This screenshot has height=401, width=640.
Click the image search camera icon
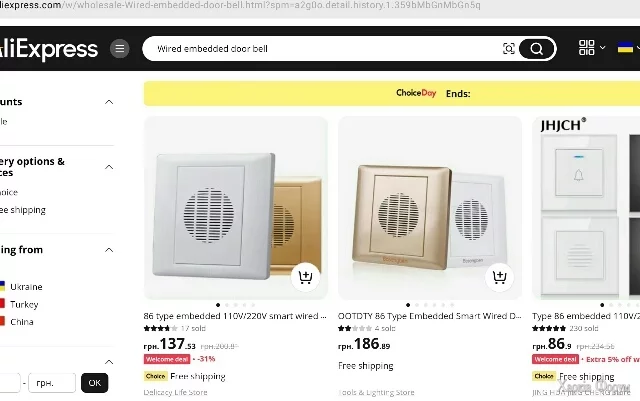click(509, 49)
